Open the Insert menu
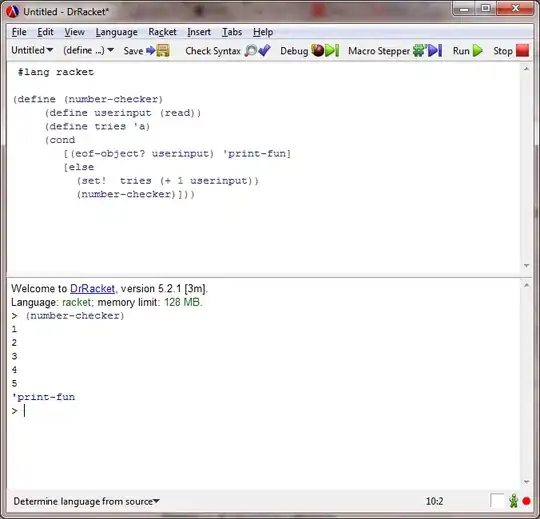This screenshot has height=519, width=540. coord(199,32)
